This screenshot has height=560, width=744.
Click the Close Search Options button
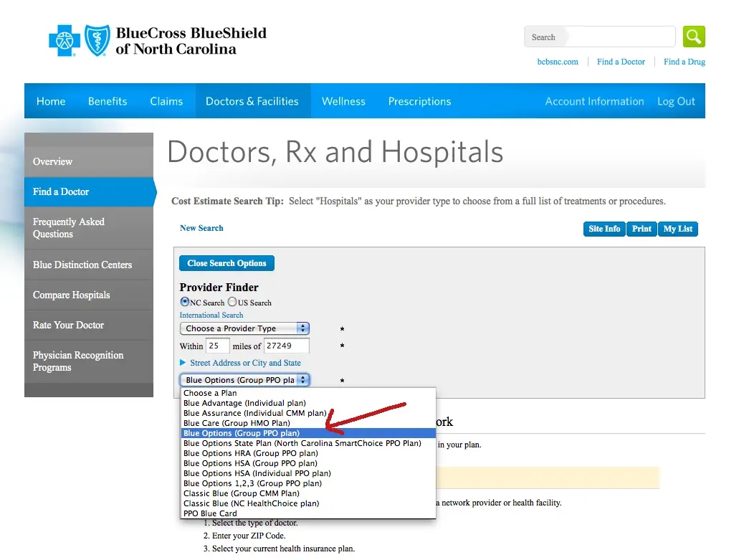coord(226,262)
